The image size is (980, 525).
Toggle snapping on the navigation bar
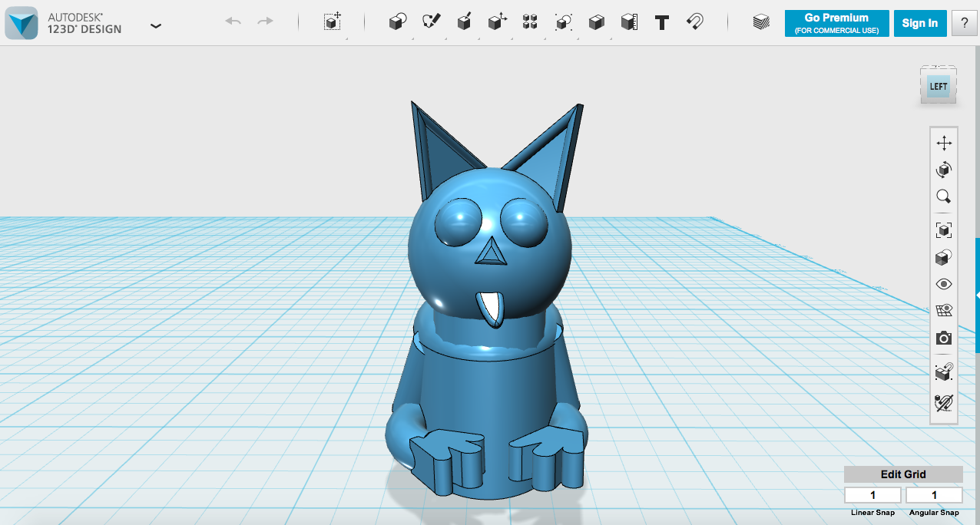point(944,371)
